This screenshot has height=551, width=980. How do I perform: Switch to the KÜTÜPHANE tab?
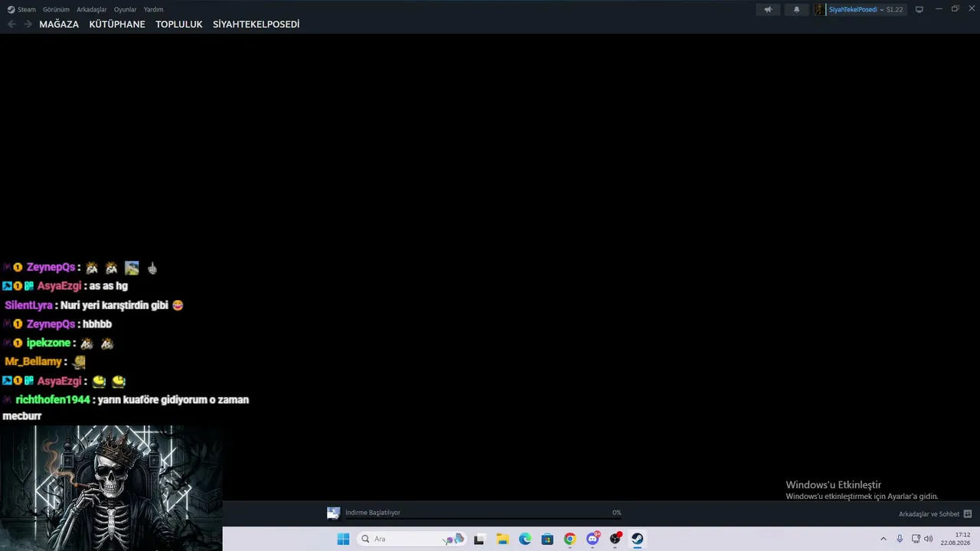[x=117, y=24]
